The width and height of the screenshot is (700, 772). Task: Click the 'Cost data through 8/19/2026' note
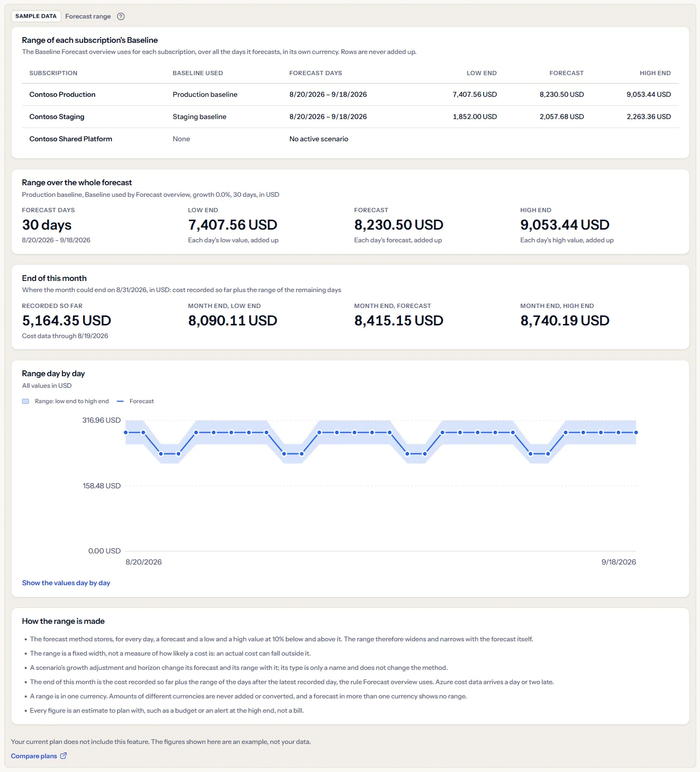[x=65, y=336]
